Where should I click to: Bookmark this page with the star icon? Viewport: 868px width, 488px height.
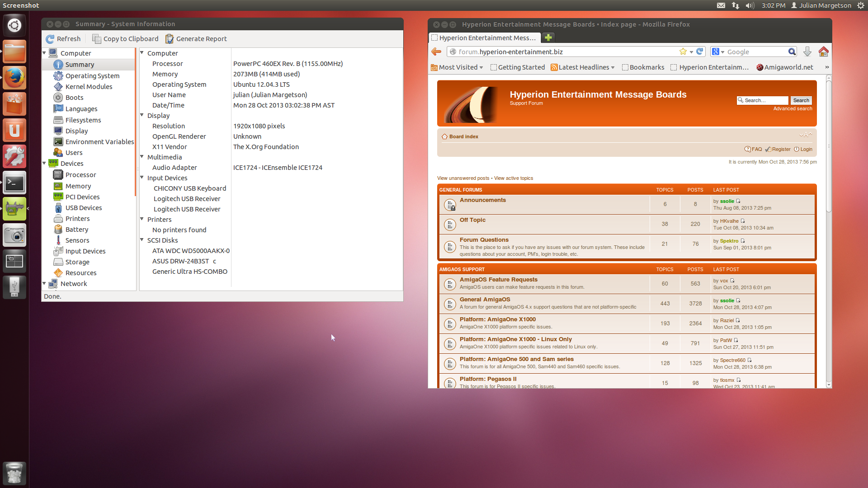[x=683, y=52]
